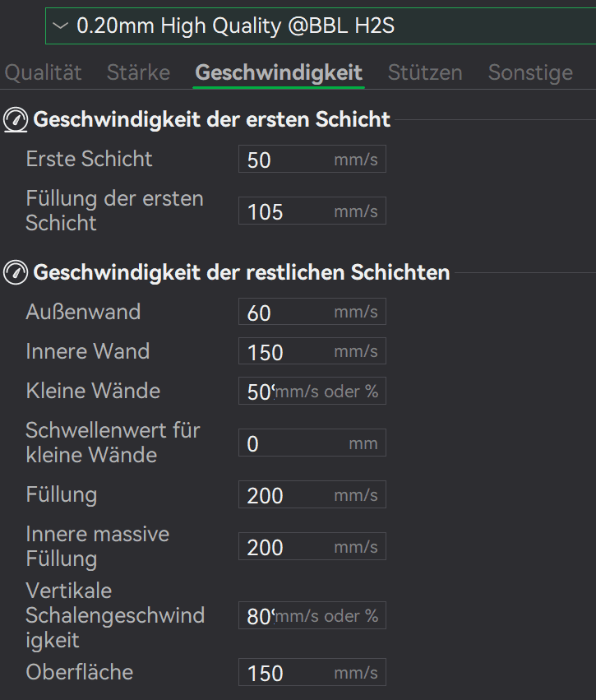Open the Sonstige tab
Image resolution: width=596 pixels, height=700 pixels.
[x=530, y=72]
